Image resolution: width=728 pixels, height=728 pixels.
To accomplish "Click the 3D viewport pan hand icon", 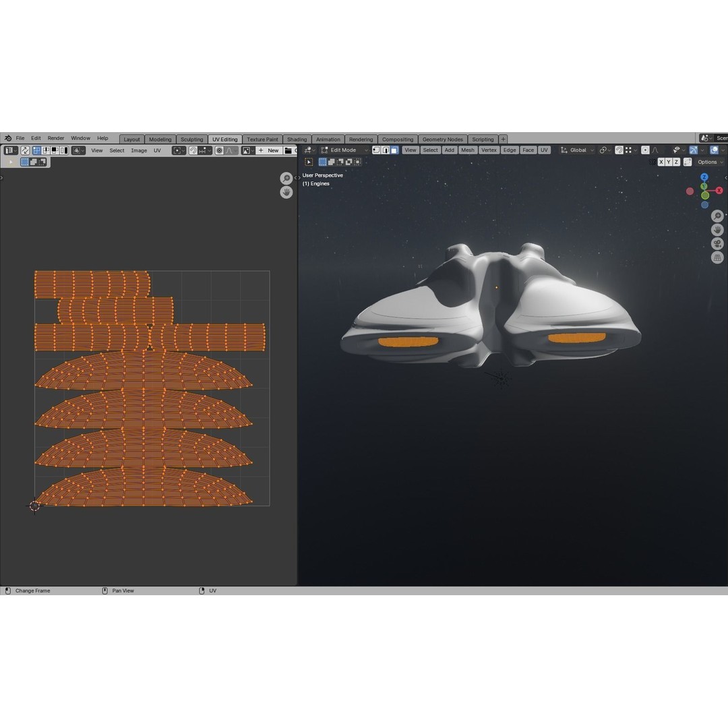I will coord(717,230).
